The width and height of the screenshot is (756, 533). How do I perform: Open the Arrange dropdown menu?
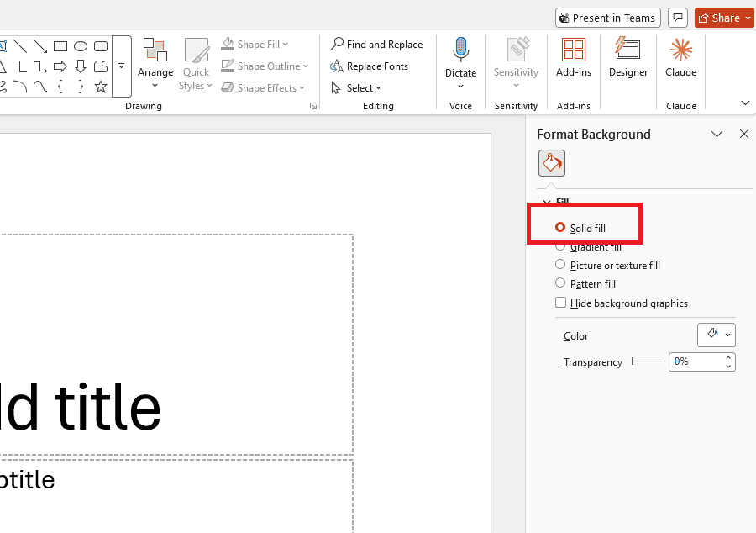(x=155, y=64)
